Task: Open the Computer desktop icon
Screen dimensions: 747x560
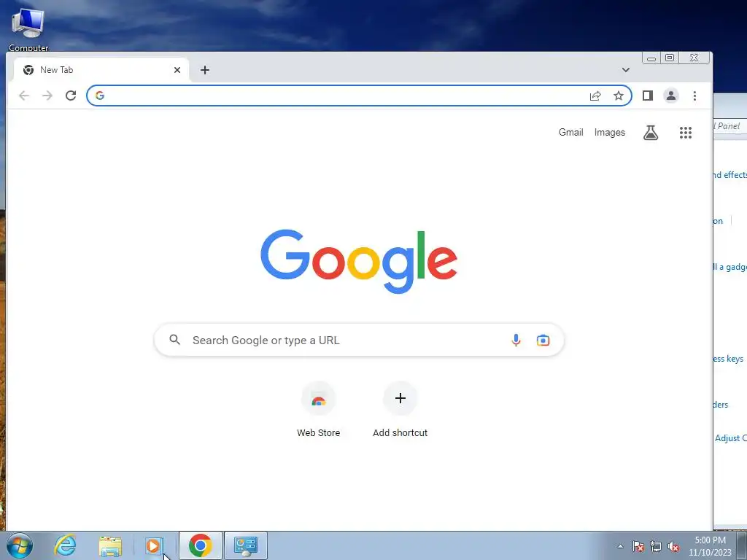Action: [x=28, y=28]
